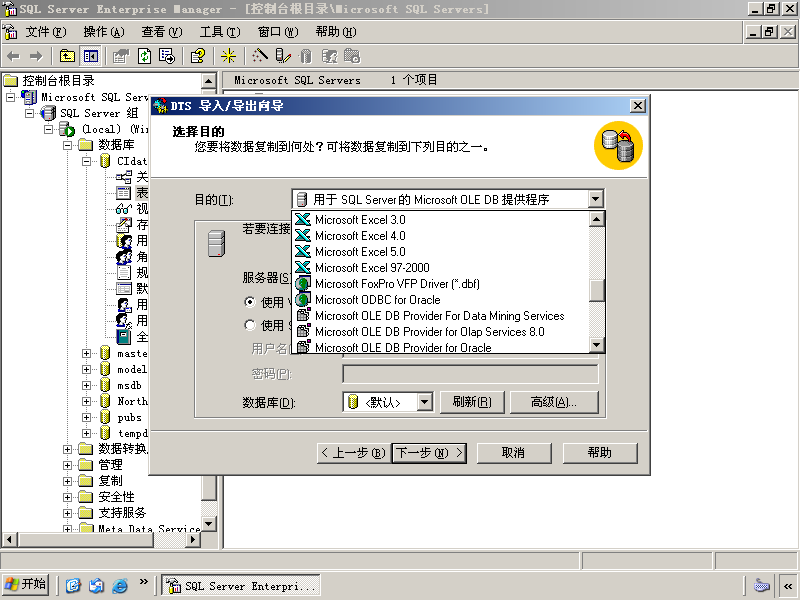Close the DTS 导入/导出向导 dialog
This screenshot has height=600, width=800.
(x=638, y=106)
